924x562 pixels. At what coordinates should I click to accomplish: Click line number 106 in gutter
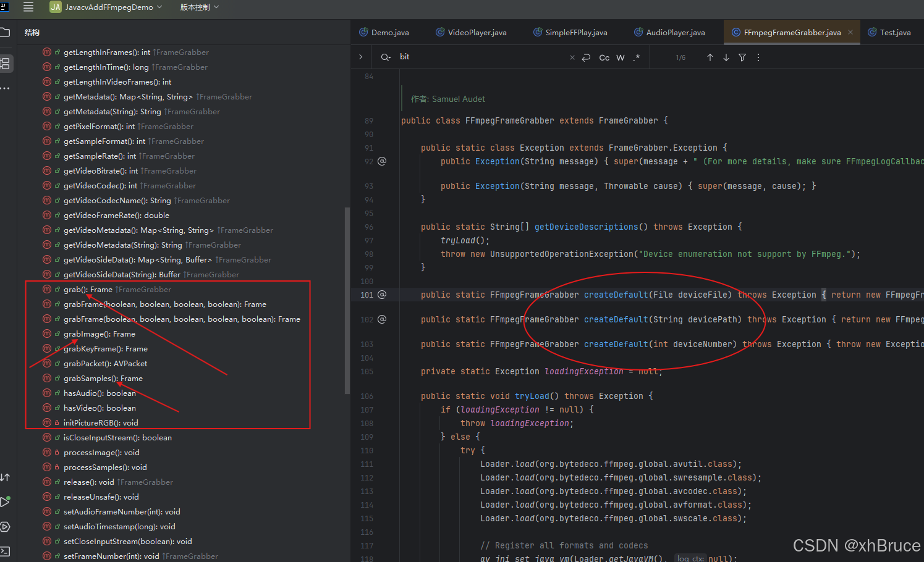click(x=367, y=396)
